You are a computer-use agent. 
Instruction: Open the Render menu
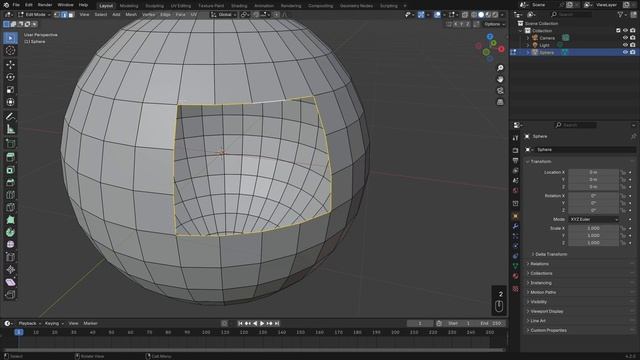pyautogui.click(x=45, y=5)
